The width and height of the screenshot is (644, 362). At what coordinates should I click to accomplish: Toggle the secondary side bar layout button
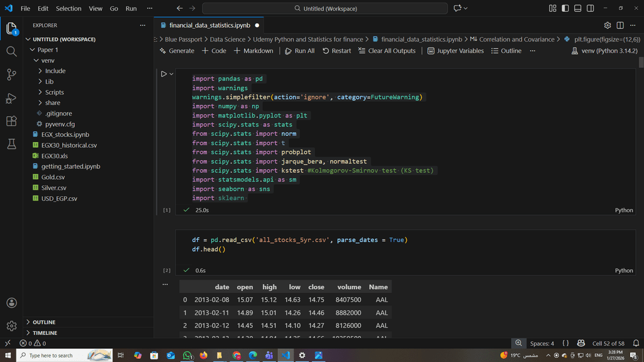(590, 9)
